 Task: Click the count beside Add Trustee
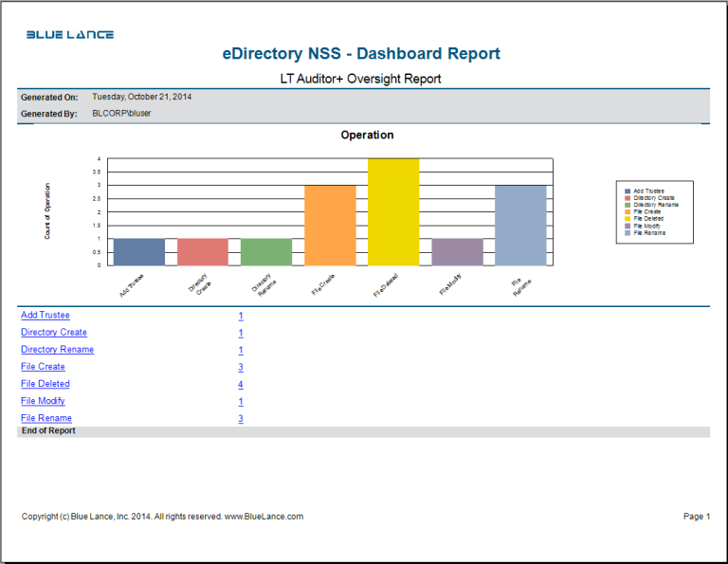[x=241, y=317]
